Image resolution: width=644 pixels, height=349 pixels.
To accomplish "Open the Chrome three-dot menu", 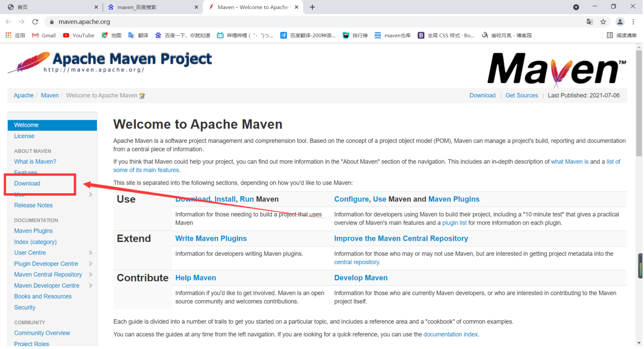I will 634,22.
